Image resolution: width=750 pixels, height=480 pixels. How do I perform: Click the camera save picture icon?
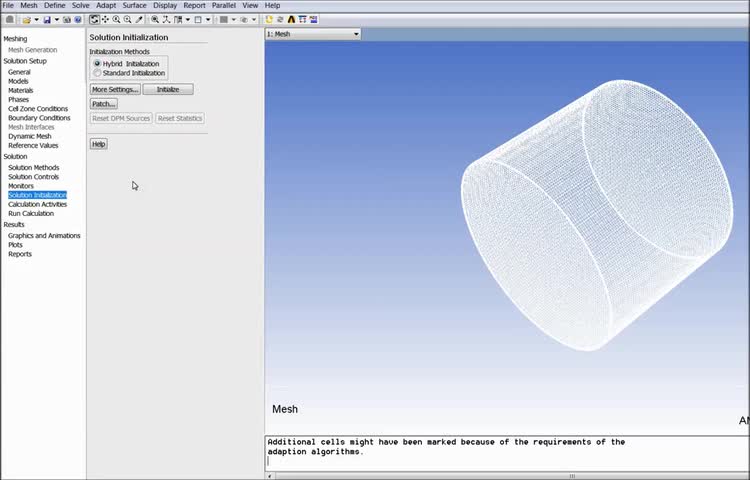pos(67,20)
